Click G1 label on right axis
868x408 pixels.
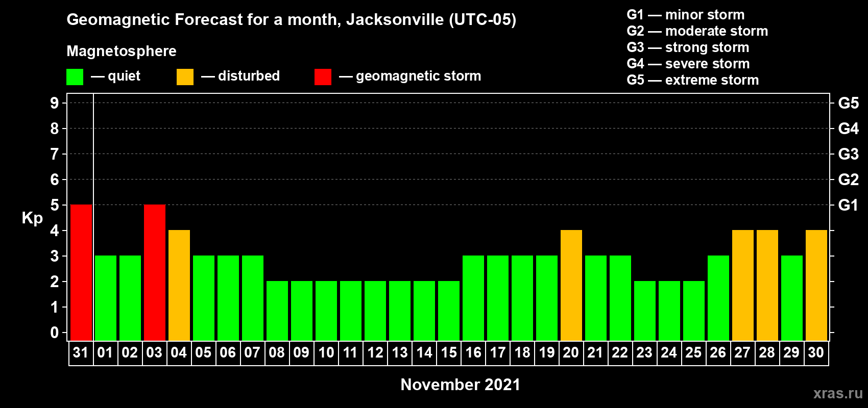click(x=848, y=205)
